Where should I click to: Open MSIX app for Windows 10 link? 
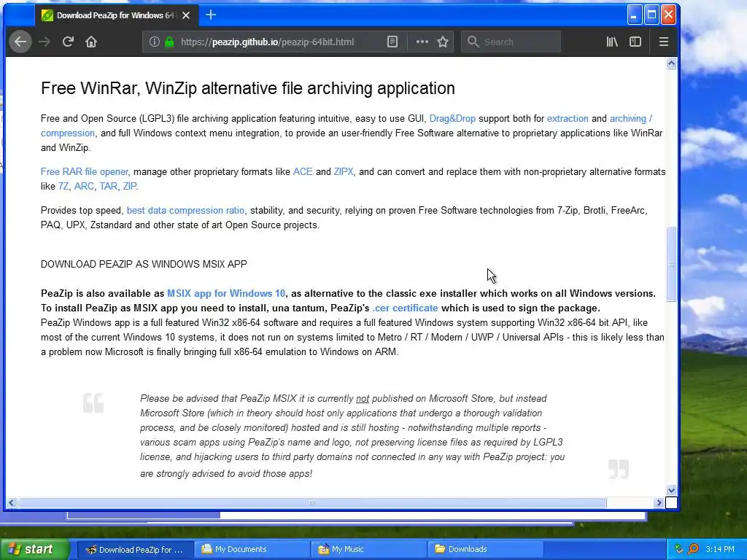226,294
